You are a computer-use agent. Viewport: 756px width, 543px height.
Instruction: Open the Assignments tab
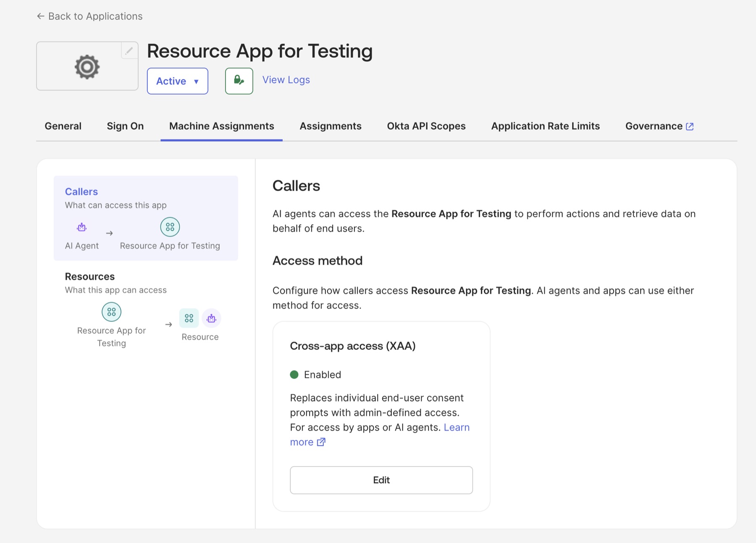pyautogui.click(x=331, y=126)
